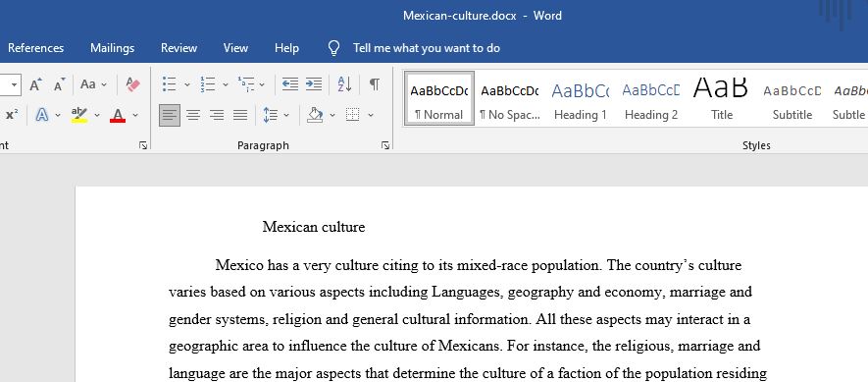Open highlight color dropdown arrow

tap(97, 115)
